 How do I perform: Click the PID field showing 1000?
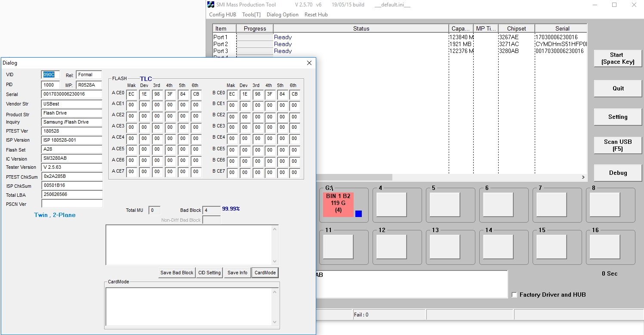tap(50, 85)
